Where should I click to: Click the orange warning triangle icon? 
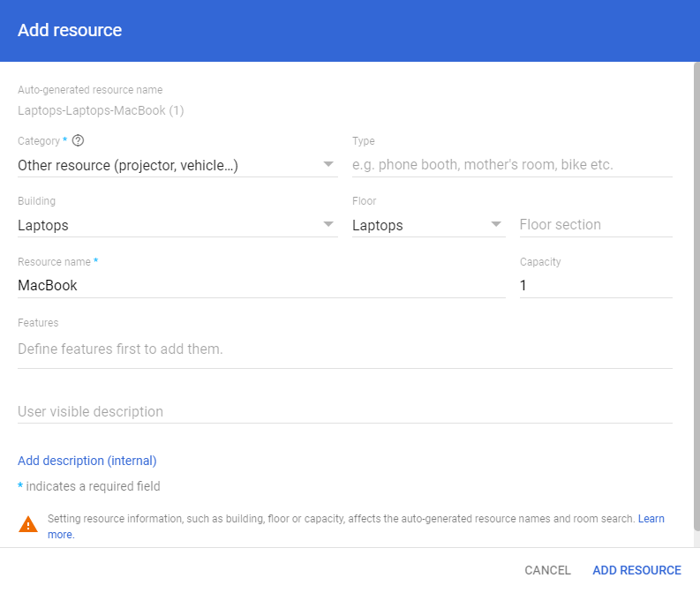point(28,524)
